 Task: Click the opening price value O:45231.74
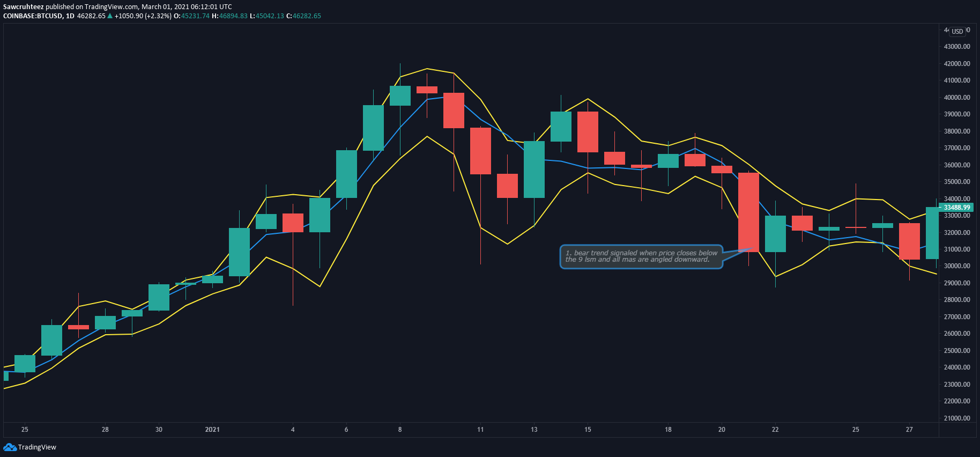191,16
